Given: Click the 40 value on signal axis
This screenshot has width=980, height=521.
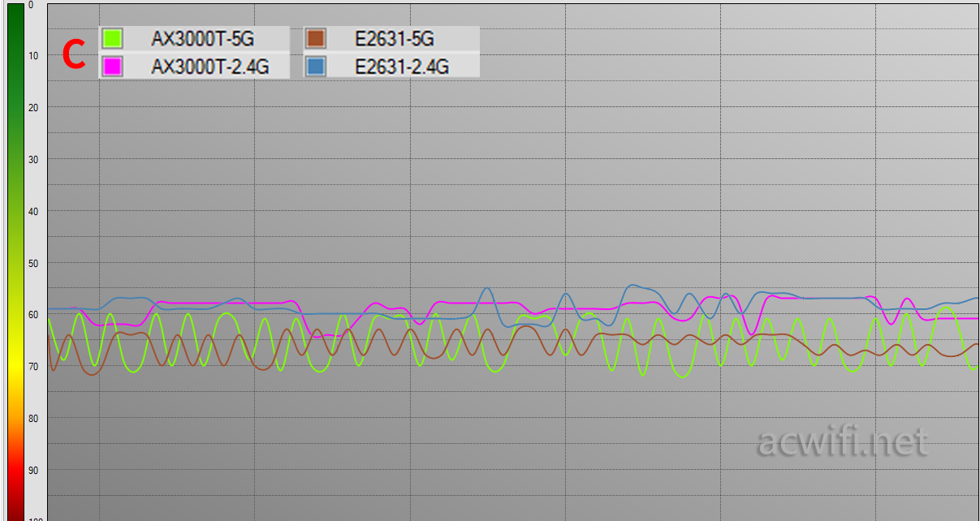Looking at the screenshot, I should (x=33, y=211).
